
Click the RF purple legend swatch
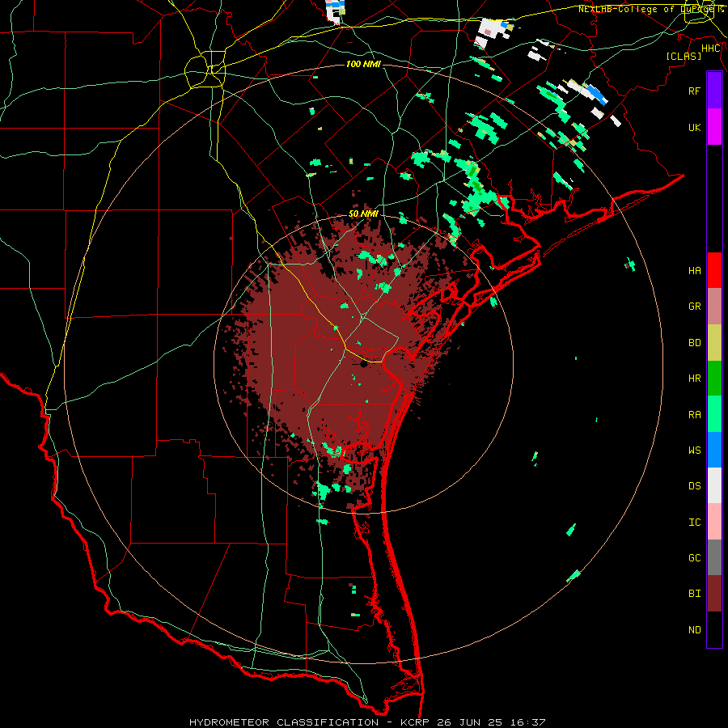click(714, 91)
